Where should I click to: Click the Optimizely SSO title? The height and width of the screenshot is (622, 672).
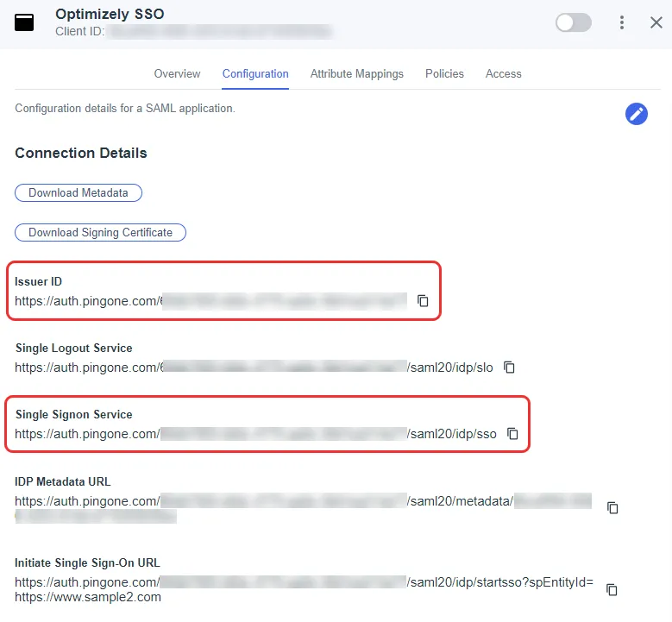(110, 14)
